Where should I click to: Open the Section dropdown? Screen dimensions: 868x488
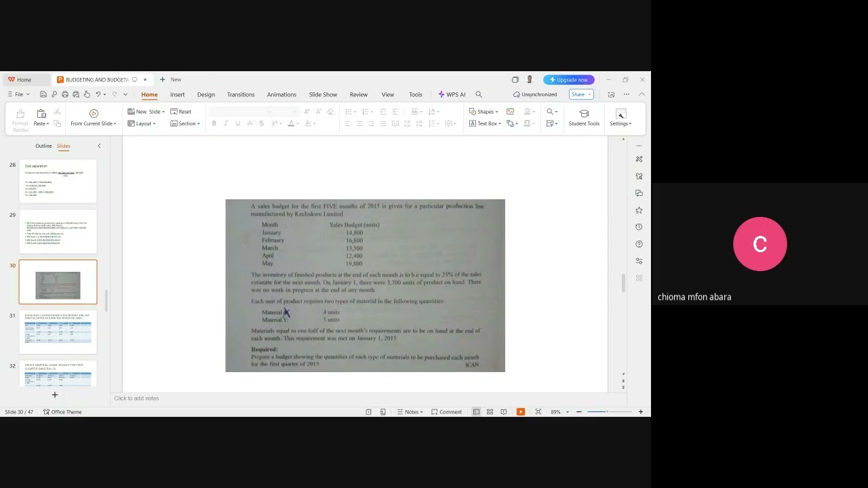pos(185,123)
